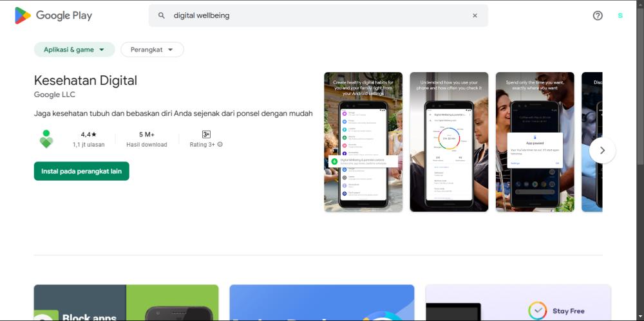The image size is (644, 321).
Task: Open the account avatar menu
Action: [620, 15]
